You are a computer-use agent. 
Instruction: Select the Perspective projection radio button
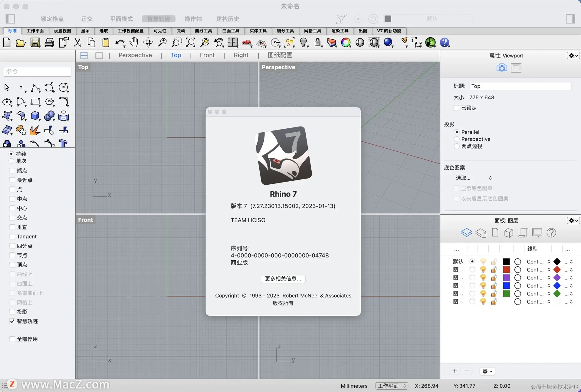457,139
